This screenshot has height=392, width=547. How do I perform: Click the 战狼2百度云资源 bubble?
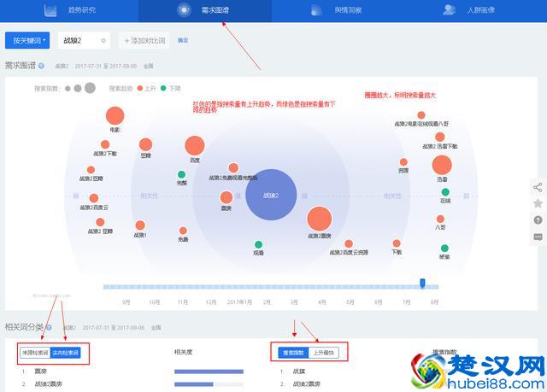point(349,243)
